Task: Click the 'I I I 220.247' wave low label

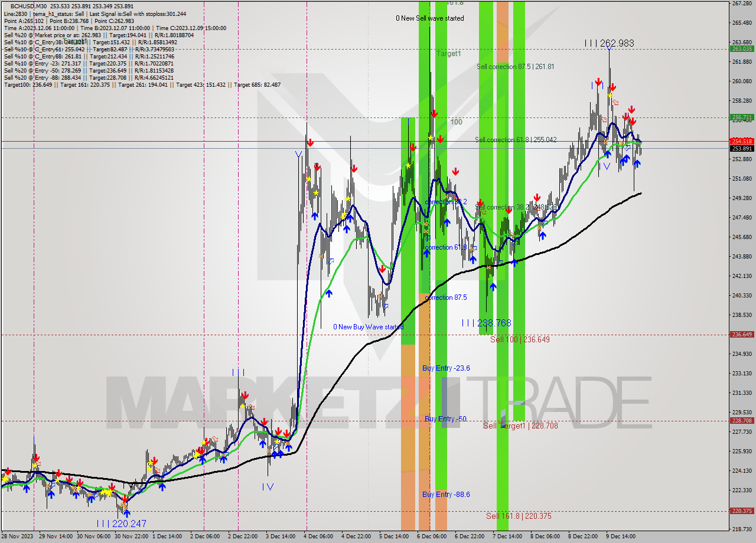Action: point(122,524)
